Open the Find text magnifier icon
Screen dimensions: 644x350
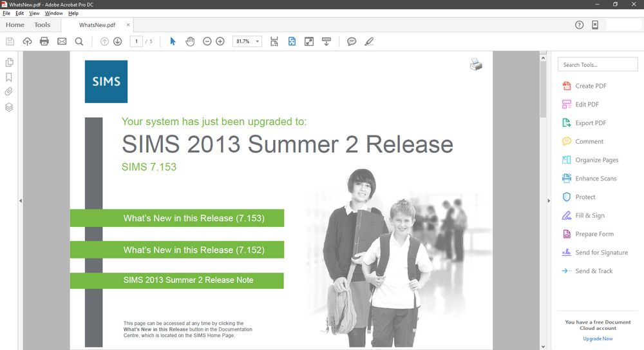pos(79,41)
